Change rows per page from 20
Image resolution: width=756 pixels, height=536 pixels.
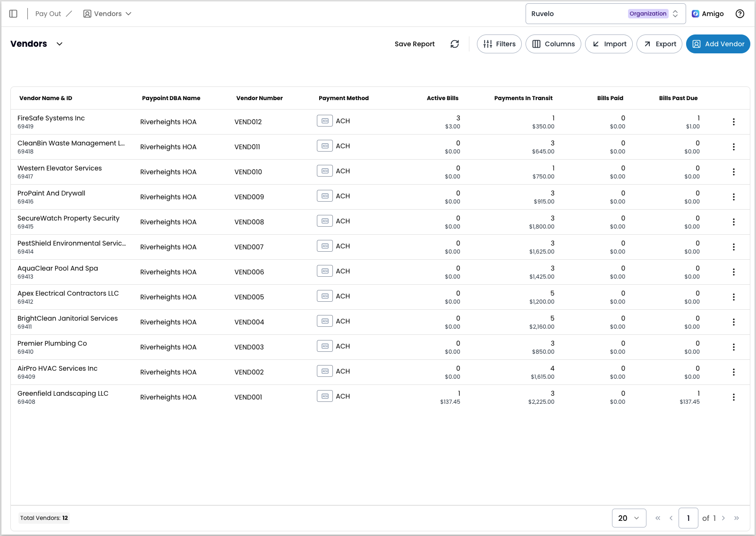pyautogui.click(x=629, y=518)
